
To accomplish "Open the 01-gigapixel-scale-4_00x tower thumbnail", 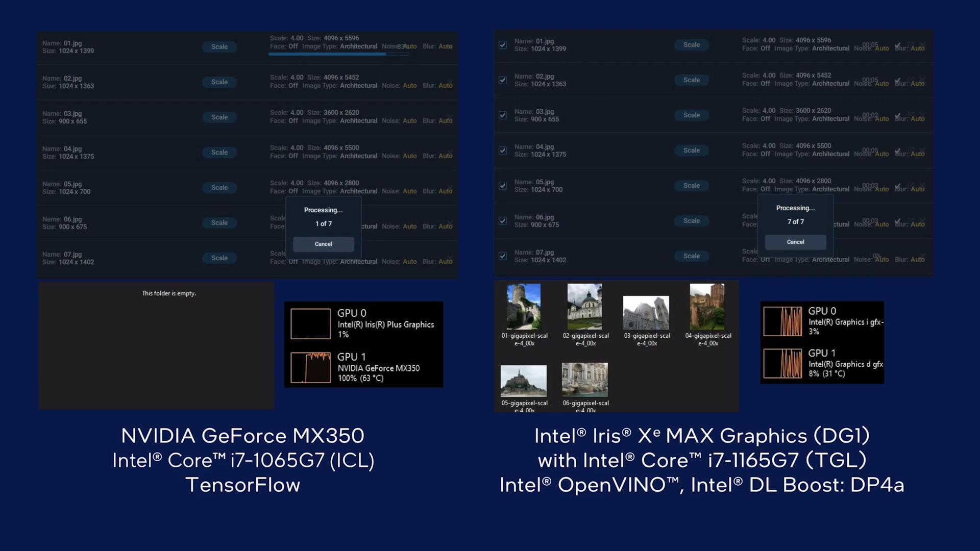I will pos(524,307).
